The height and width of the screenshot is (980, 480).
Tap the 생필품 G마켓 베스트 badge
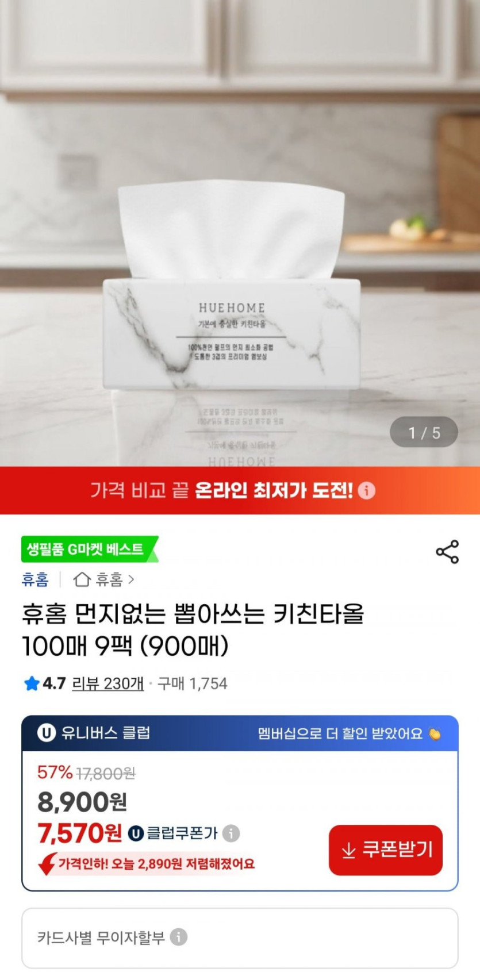[x=89, y=549]
